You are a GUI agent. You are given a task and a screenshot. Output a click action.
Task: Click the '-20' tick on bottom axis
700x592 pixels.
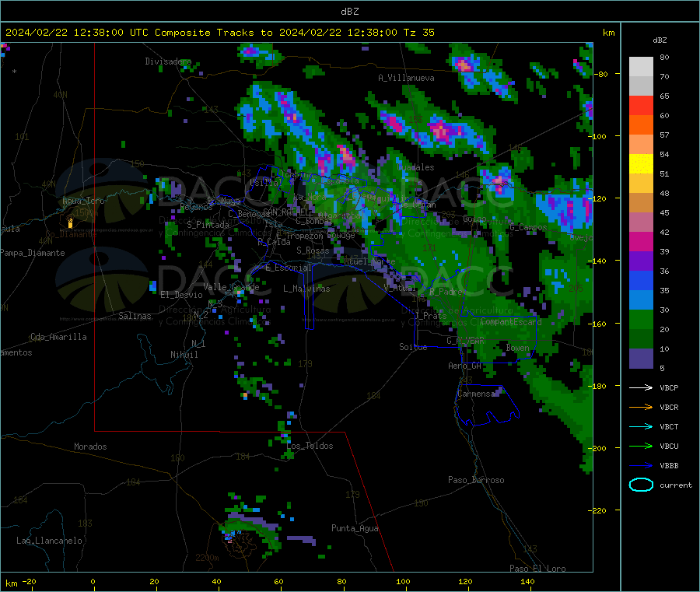29,582
